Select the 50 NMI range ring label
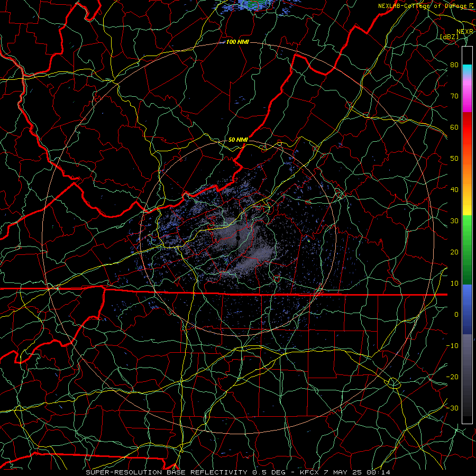The image size is (476, 476). (238, 140)
